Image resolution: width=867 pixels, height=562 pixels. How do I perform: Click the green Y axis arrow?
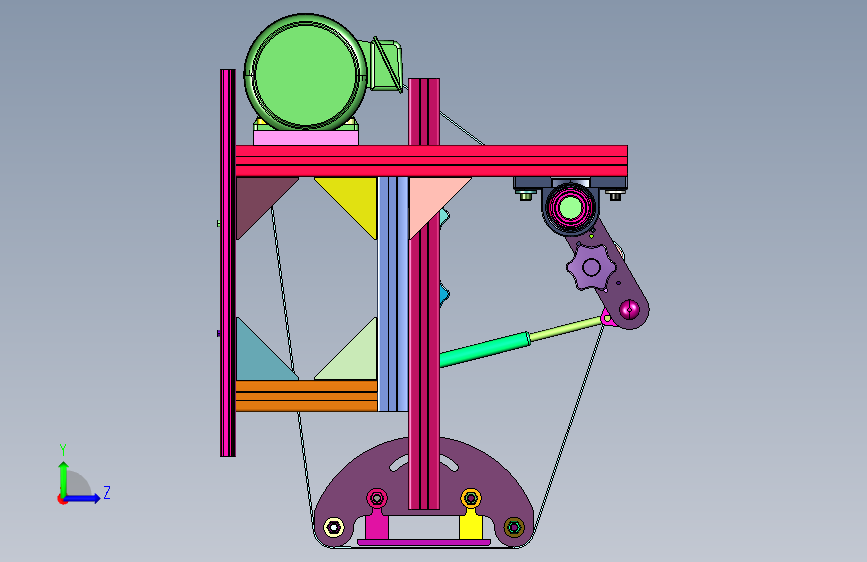(64, 477)
